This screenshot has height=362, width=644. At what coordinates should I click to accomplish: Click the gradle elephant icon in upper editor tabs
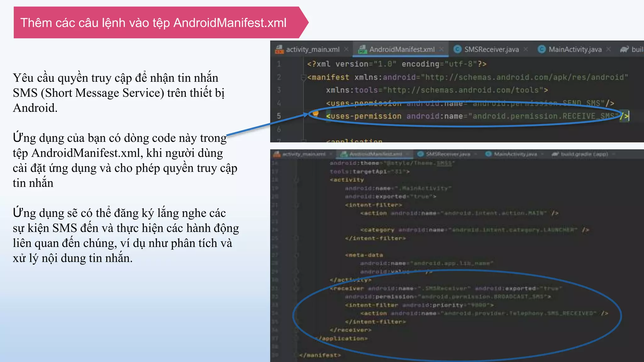coord(624,49)
